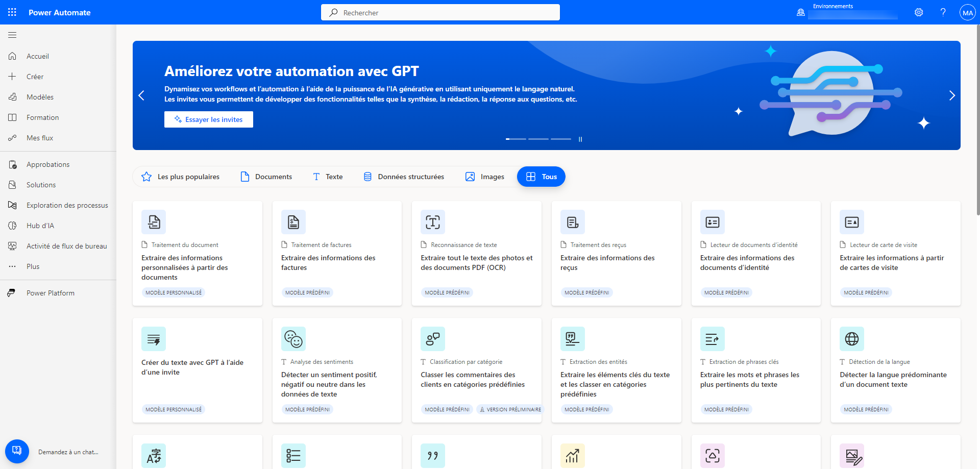Screen dimensions: 980x469
Task: Jump to the third banner slide indicator
Action: point(561,139)
